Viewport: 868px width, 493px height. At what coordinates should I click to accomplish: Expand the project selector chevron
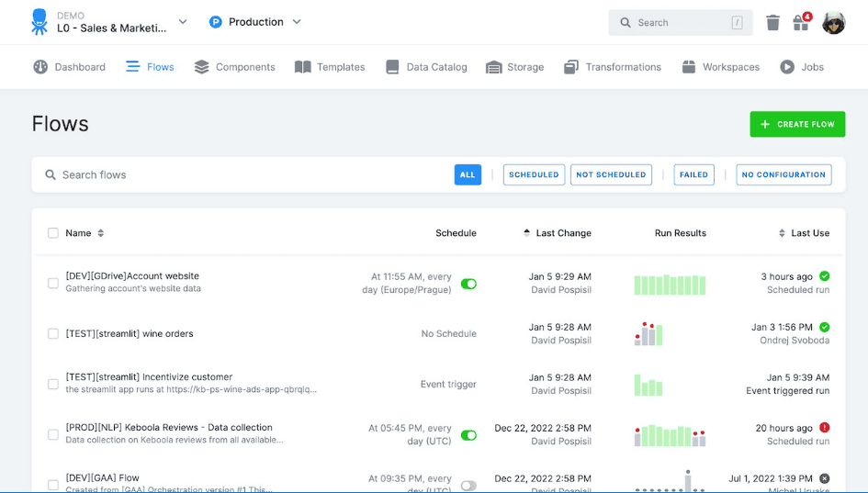click(183, 22)
